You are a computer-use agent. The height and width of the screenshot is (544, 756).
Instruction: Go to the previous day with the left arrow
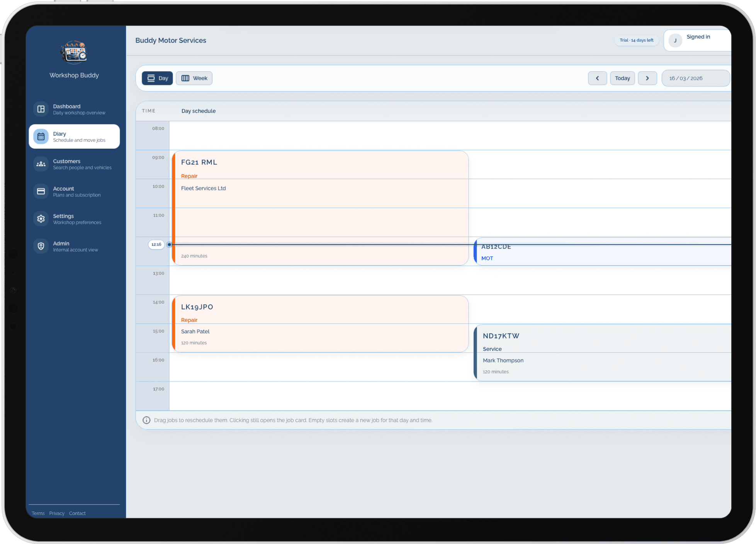[x=598, y=78]
